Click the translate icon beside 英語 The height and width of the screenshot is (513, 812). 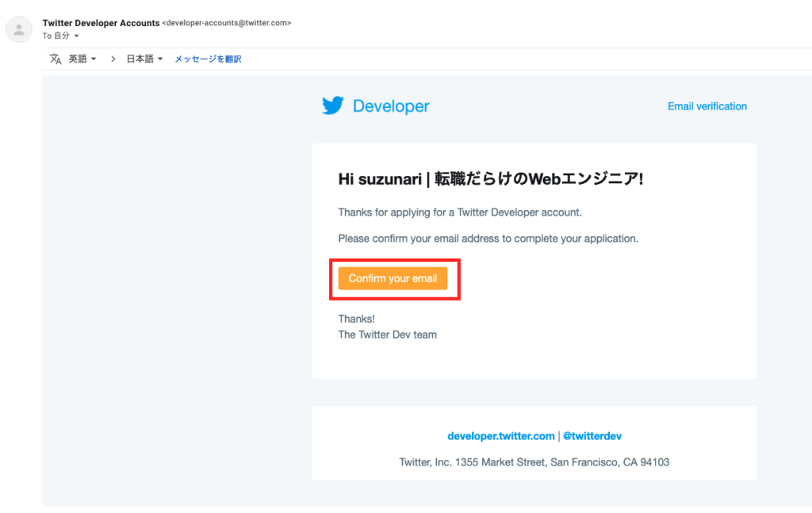[56, 59]
